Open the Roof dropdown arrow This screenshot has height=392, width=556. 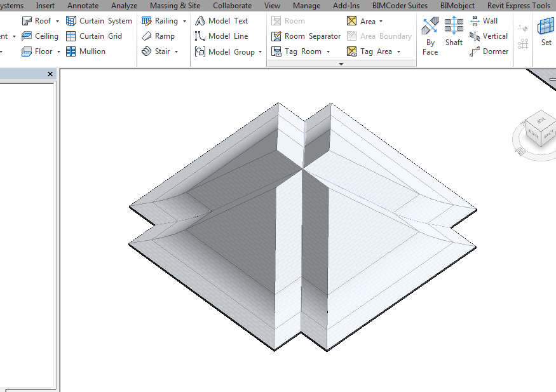click(x=57, y=21)
